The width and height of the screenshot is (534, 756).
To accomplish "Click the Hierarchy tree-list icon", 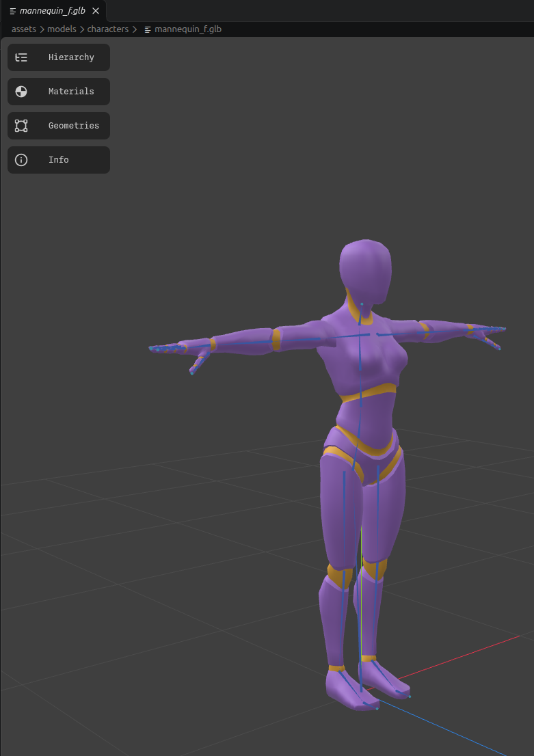I will (x=21, y=57).
